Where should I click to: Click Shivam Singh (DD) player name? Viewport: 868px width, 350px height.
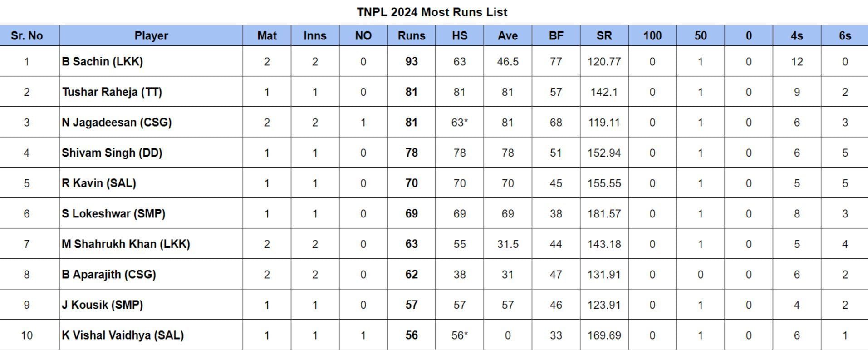tap(112, 153)
